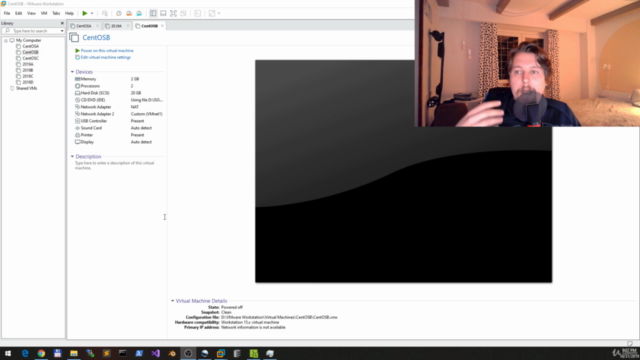Switch to the CentOSA tab
This screenshot has width=640, height=360.
click(83, 26)
